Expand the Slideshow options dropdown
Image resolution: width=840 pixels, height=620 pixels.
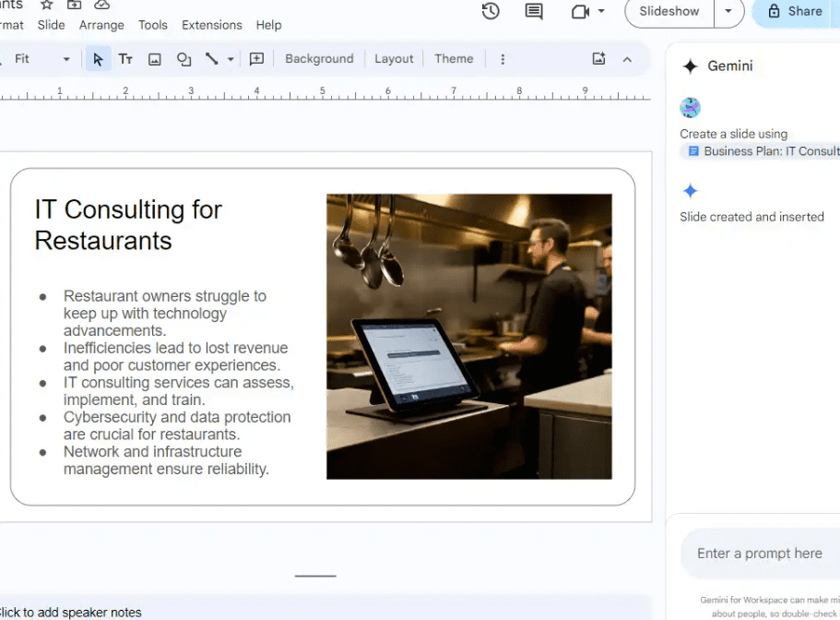point(728,13)
